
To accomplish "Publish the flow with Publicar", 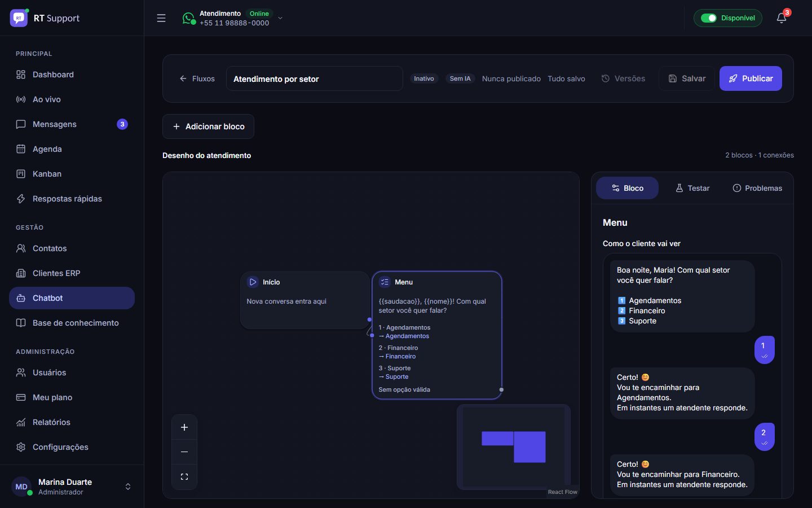I will (x=751, y=78).
